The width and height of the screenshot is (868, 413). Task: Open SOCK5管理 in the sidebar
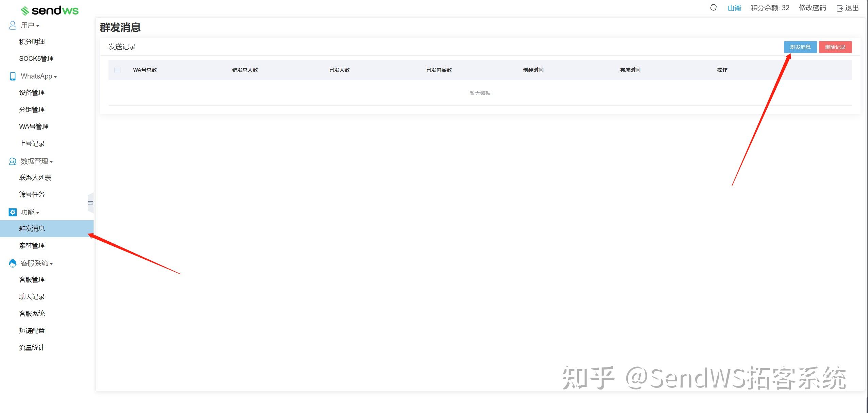pos(36,58)
